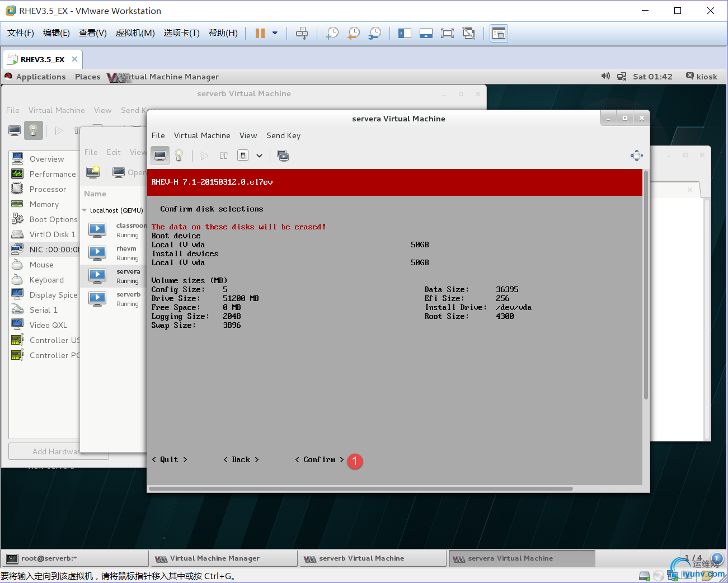Select the rhevm VM in Virtual Machine Manager

pyautogui.click(x=114, y=253)
